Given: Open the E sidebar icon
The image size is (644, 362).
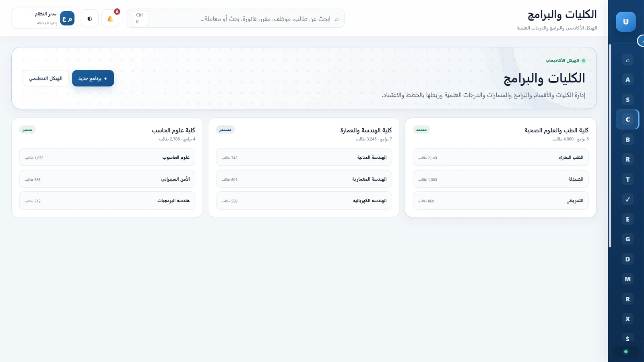Looking at the screenshot, I should coord(627,219).
